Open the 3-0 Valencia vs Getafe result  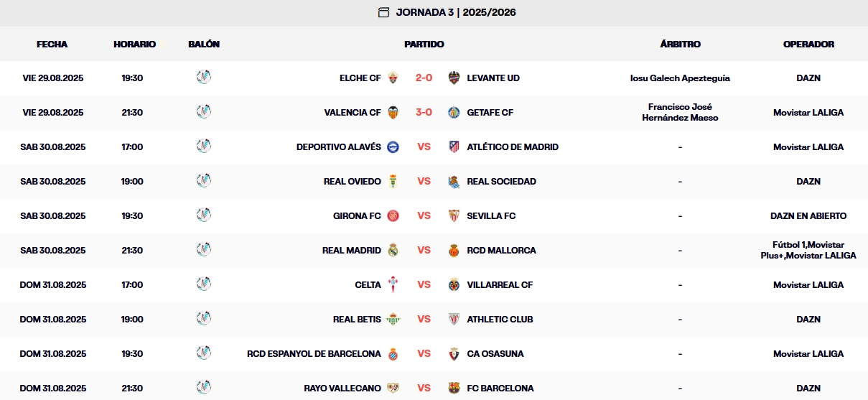(x=424, y=112)
